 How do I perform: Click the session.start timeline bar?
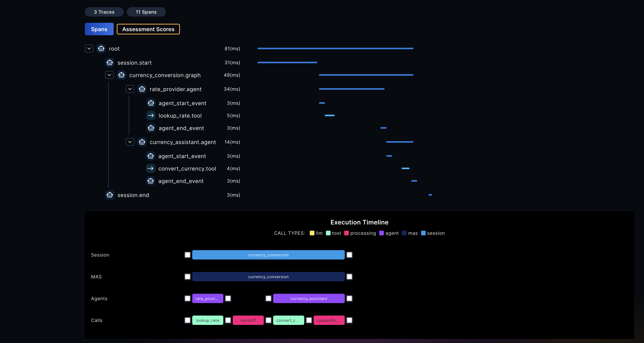point(287,62)
